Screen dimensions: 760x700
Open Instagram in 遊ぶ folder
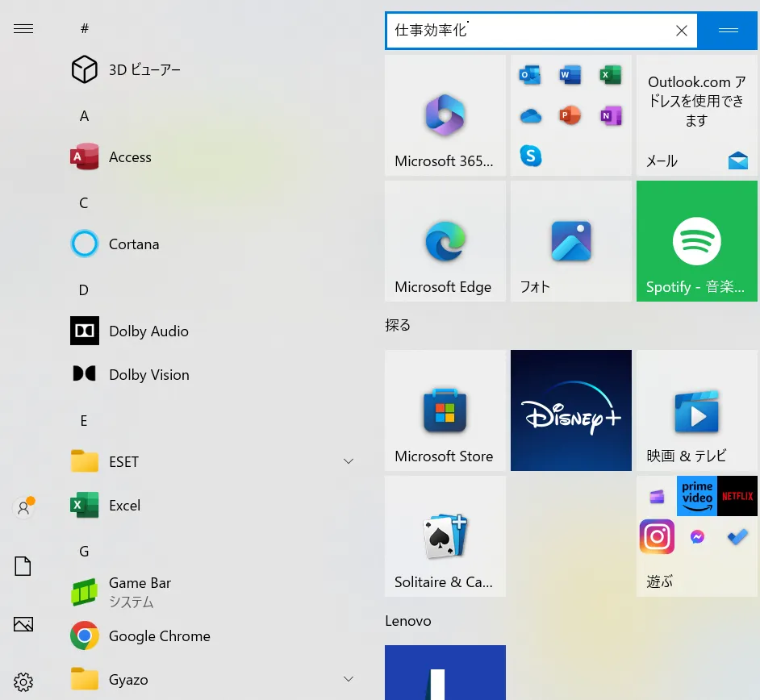coord(657,536)
